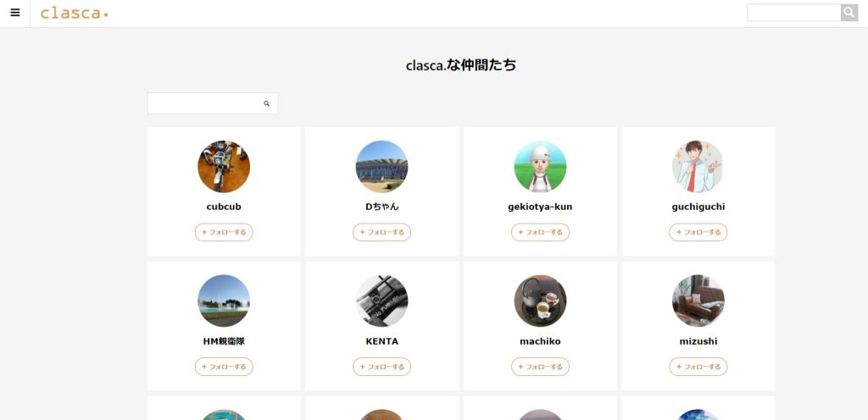This screenshot has width=868, height=420.
Task: Follow guchiguchi with フォローする button
Action: [698, 232]
